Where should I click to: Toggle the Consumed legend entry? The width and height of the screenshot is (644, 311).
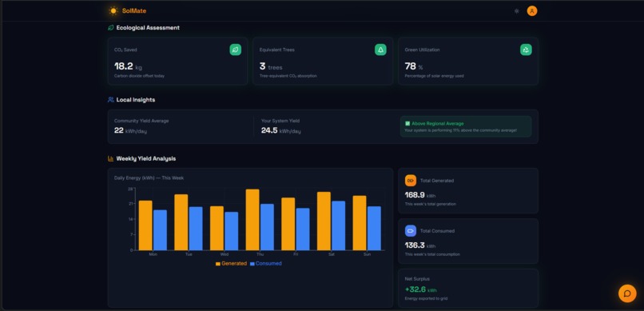pyautogui.click(x=266, y=263)
